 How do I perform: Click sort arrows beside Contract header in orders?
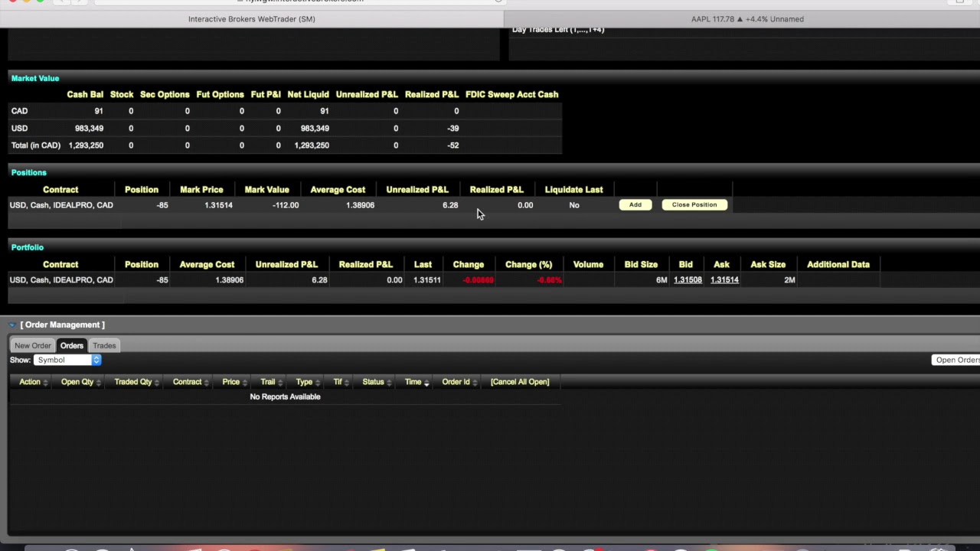(208, 382)
